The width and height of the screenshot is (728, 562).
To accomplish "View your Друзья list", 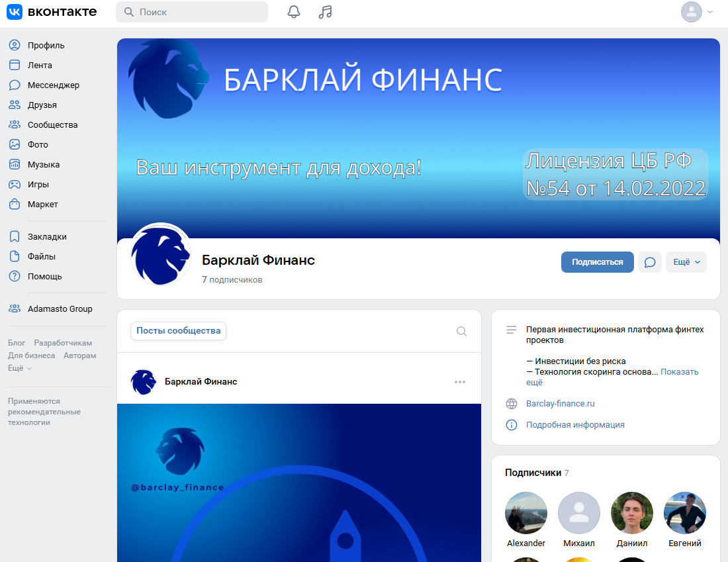I will pos(42,105).
